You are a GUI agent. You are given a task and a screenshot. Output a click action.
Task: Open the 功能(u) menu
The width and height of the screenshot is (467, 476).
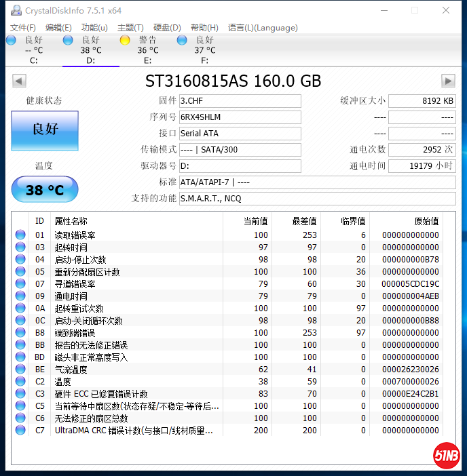[94, 28]
